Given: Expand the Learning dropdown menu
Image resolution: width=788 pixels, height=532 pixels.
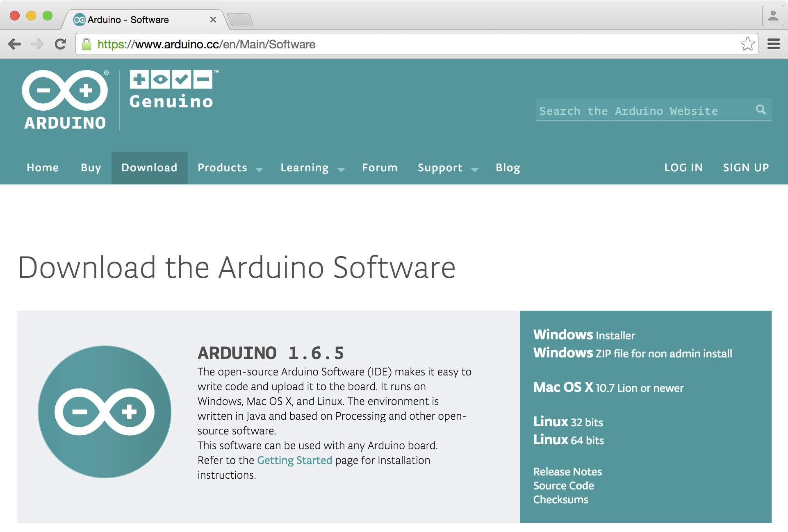Looking at the screenshot, I should tap(312, 168).
